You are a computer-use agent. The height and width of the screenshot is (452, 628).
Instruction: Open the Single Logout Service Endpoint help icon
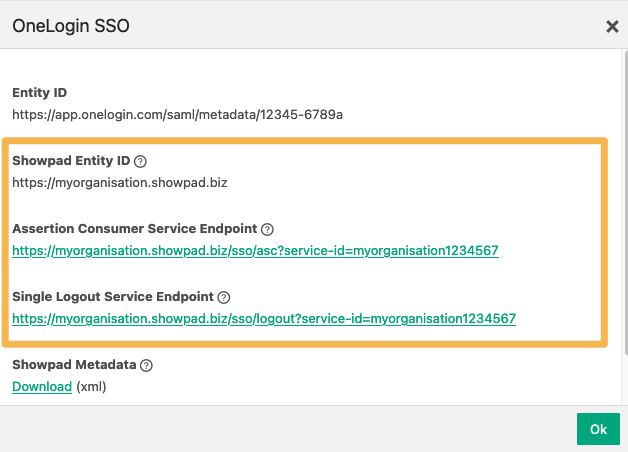[x=223, y=297]
